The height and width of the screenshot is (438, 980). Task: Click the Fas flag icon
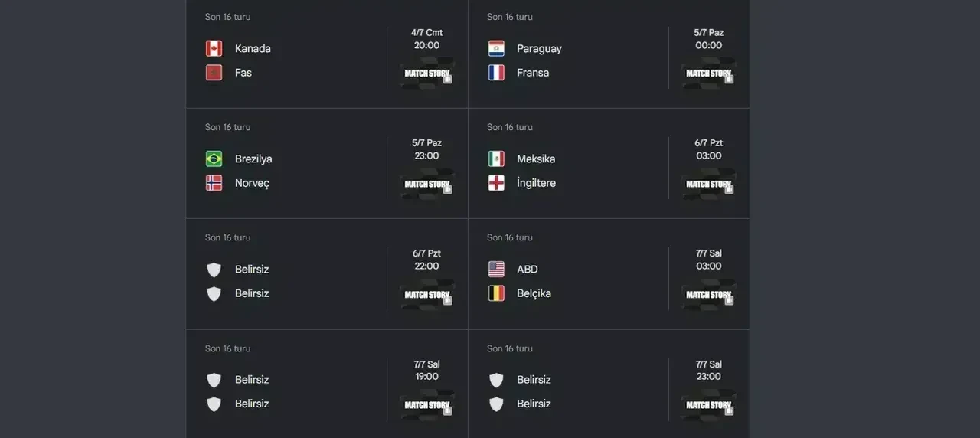(214, 73)
